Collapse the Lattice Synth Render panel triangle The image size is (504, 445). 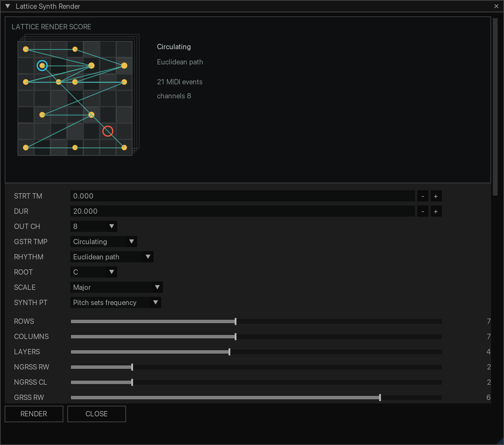pos(8,6)
